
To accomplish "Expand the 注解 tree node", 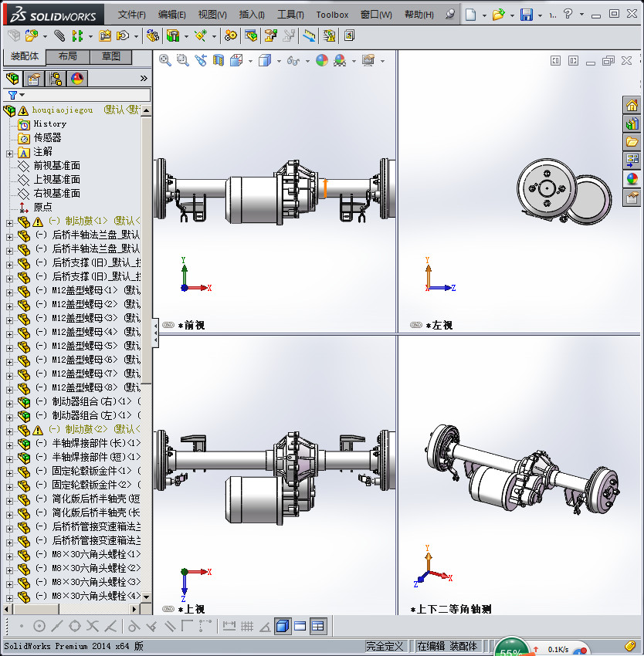I will [9, 154].
